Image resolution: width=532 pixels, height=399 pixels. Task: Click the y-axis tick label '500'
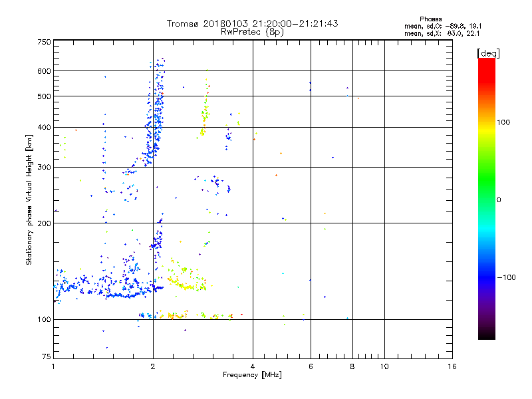pos(44,96)
